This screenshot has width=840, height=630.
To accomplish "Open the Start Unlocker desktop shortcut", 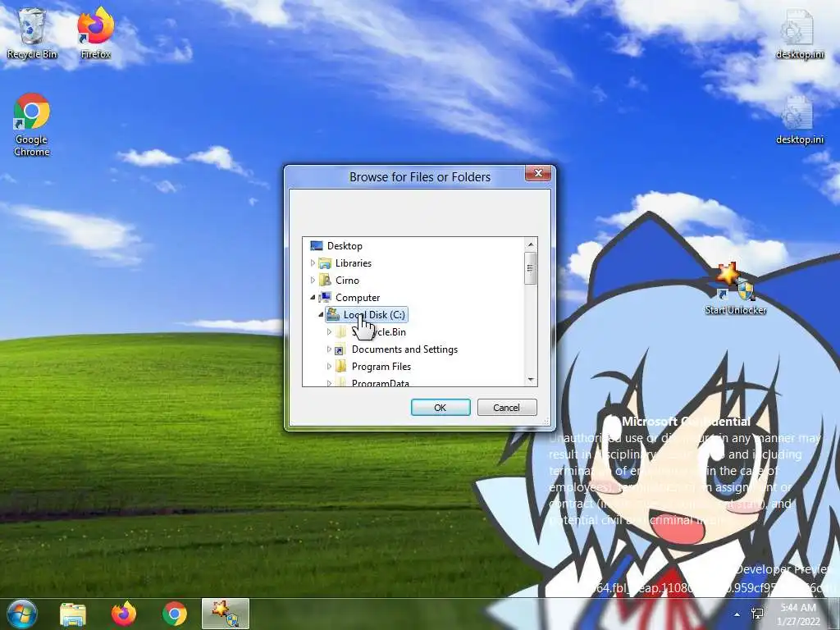I will [x=736, y=290].
